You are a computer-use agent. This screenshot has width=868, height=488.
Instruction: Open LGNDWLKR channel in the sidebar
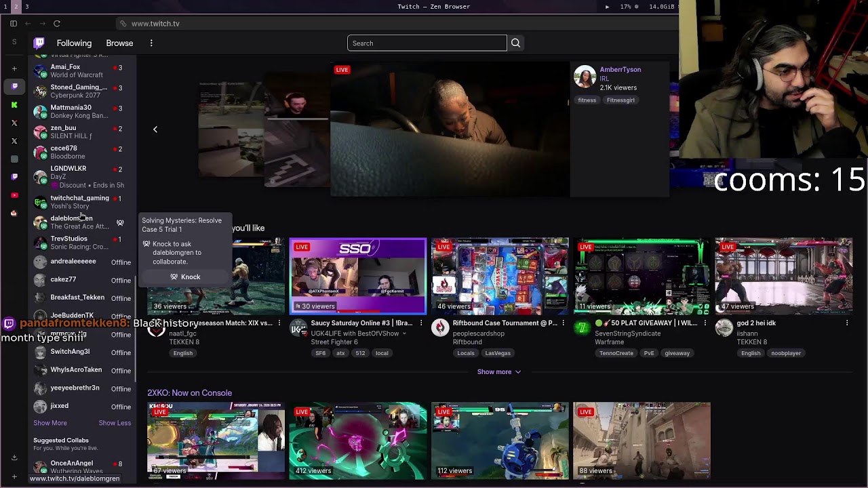click(82, 176)
